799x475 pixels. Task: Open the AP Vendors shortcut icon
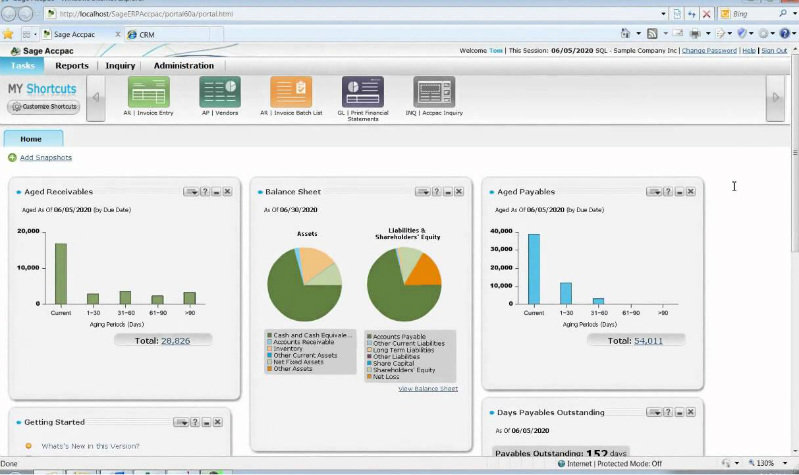[220, 92]
